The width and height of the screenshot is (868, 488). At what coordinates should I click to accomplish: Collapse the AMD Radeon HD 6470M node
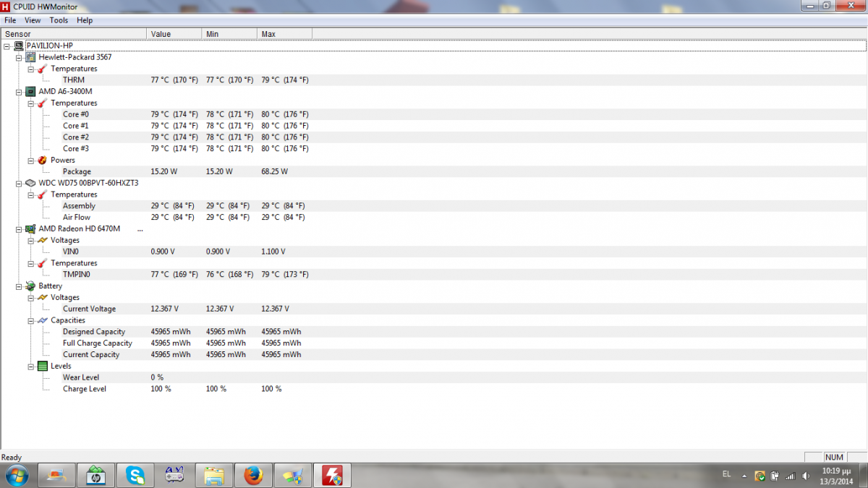19,229
